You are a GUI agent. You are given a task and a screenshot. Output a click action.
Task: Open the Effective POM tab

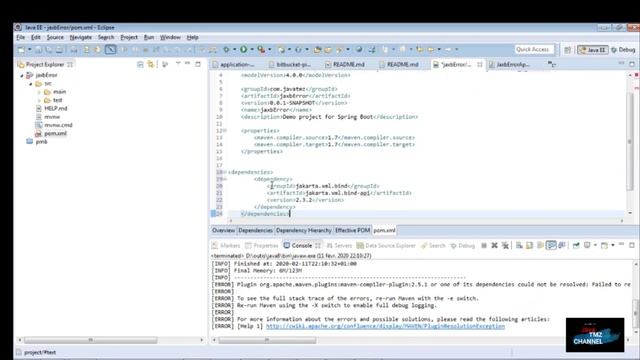point(353,231)
